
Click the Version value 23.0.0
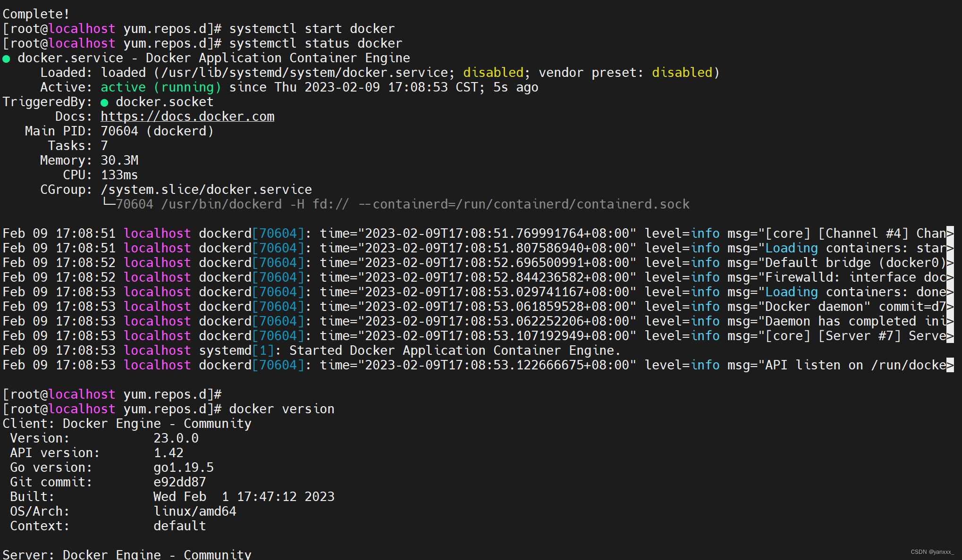(176, 438)
